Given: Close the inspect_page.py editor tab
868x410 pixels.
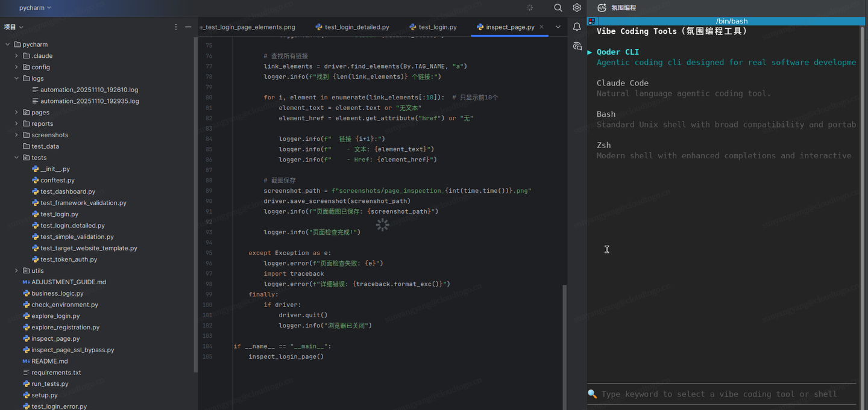Looking at the screenshot, I should (541, 27).
